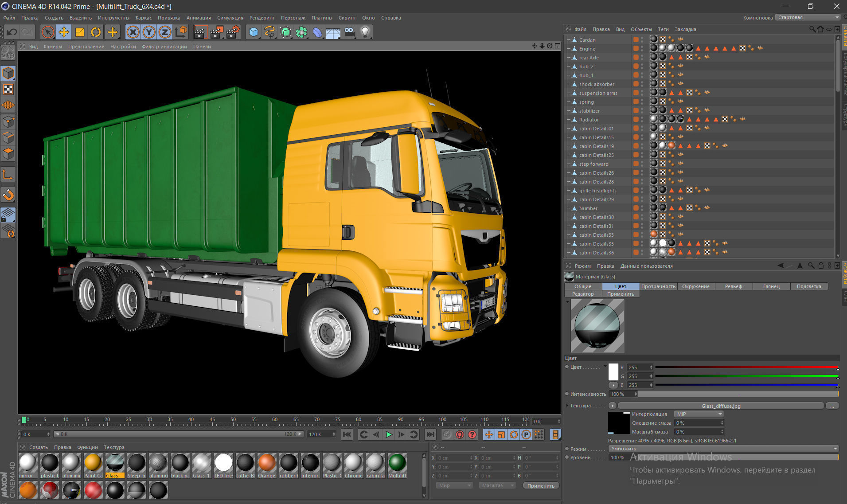The height and width of the screenshot is (504, 847).
Task: Select the Live Selection tool
Action: 48,32
